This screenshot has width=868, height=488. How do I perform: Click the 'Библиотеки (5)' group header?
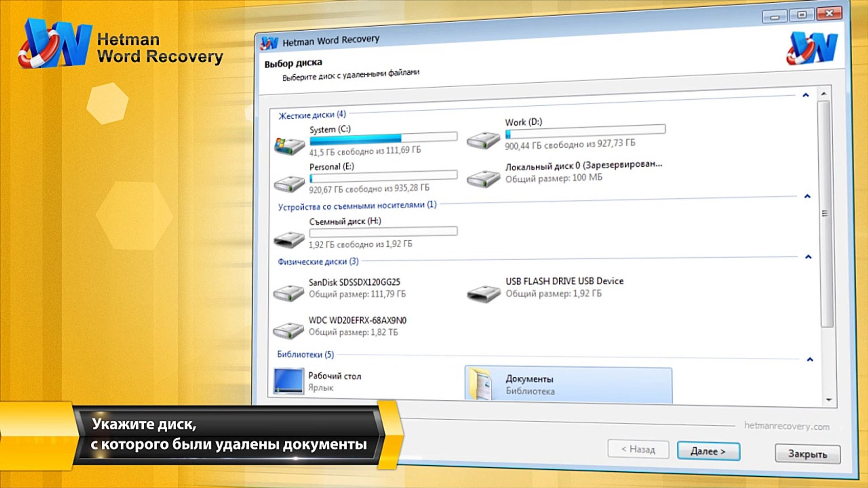(x=306, y=354)
